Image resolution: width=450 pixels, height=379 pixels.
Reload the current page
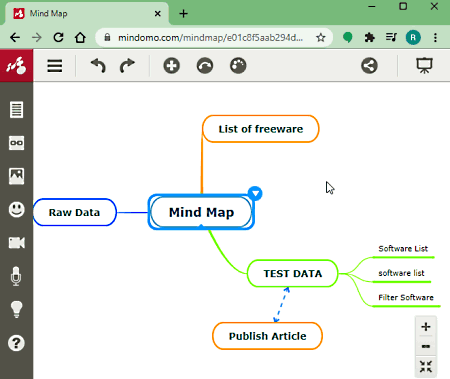coord(59,37)
